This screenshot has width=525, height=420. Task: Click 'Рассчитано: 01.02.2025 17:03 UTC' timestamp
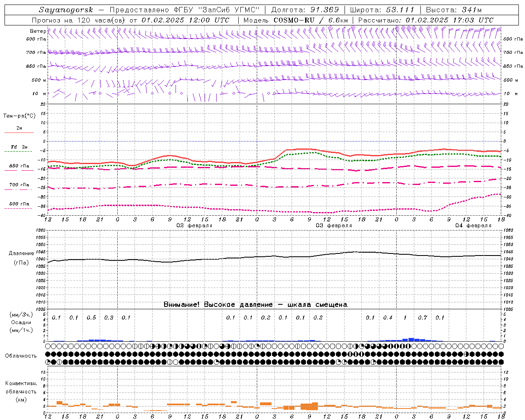[x=426, y=20]
